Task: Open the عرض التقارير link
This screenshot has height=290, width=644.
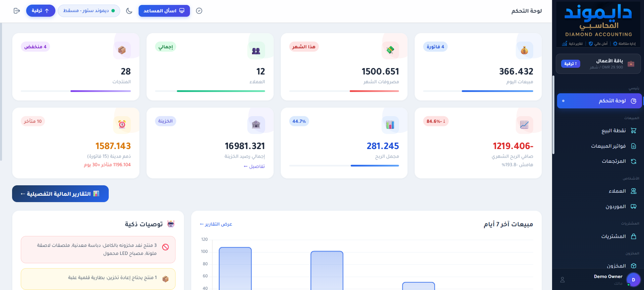Action: pyautogui.click(x=216, y=224)
